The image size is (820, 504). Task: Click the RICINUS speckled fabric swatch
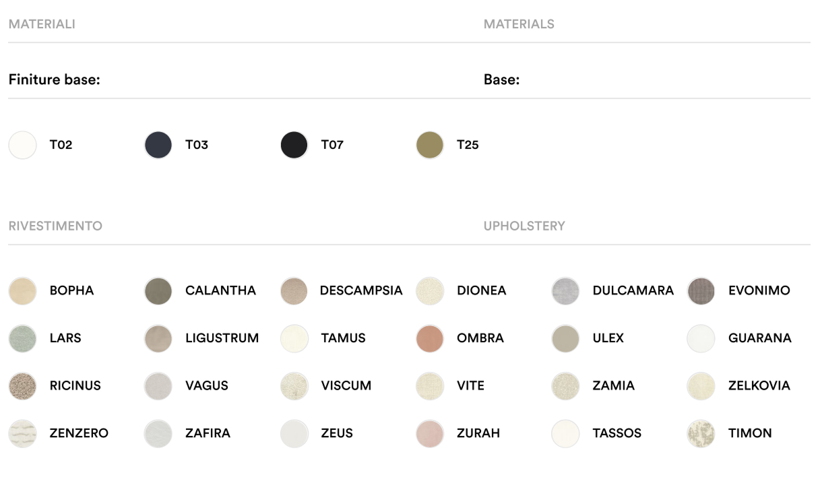pyautogui.click(x=22, y=386)
